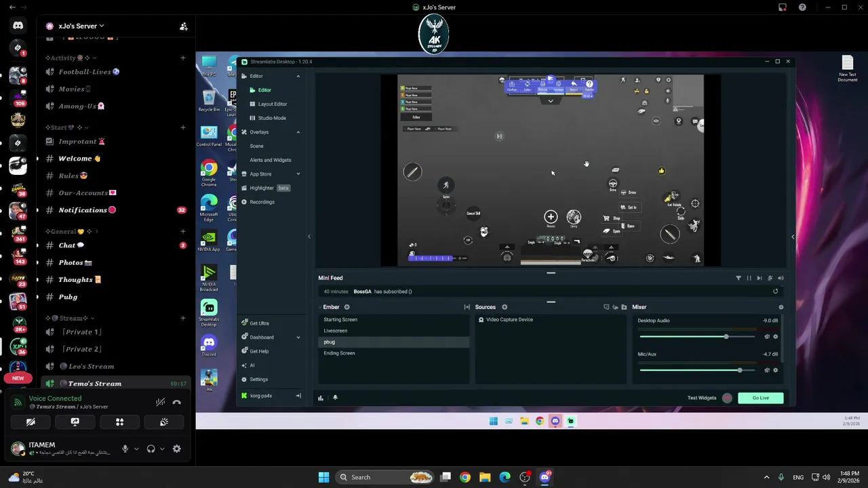This screenshot has width=868, height=488.
Task: Expand the App Store section chevron
Action: point(298,174)
